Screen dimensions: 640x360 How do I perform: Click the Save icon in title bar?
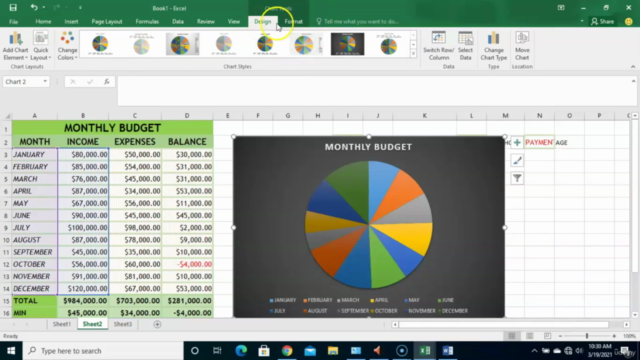click(13, 7)
